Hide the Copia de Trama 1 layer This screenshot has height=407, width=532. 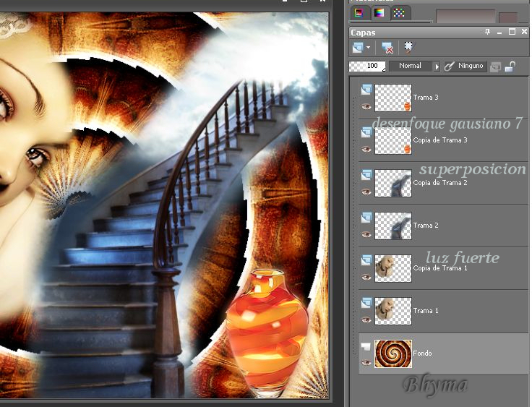pyautogui.click(x=366, y=278)
